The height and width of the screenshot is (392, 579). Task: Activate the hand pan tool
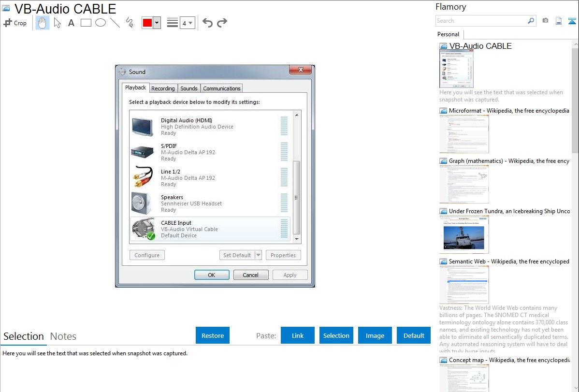click(x=42, y=23)
